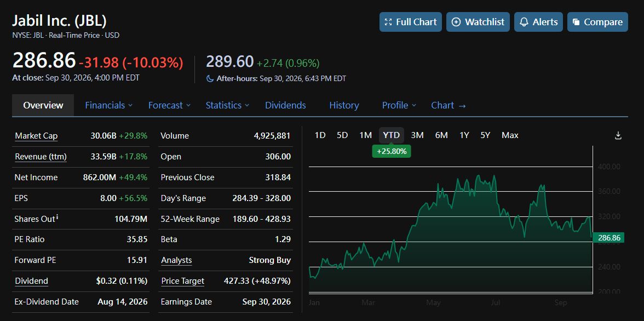Click the Full Chart button label

(416, 22)
